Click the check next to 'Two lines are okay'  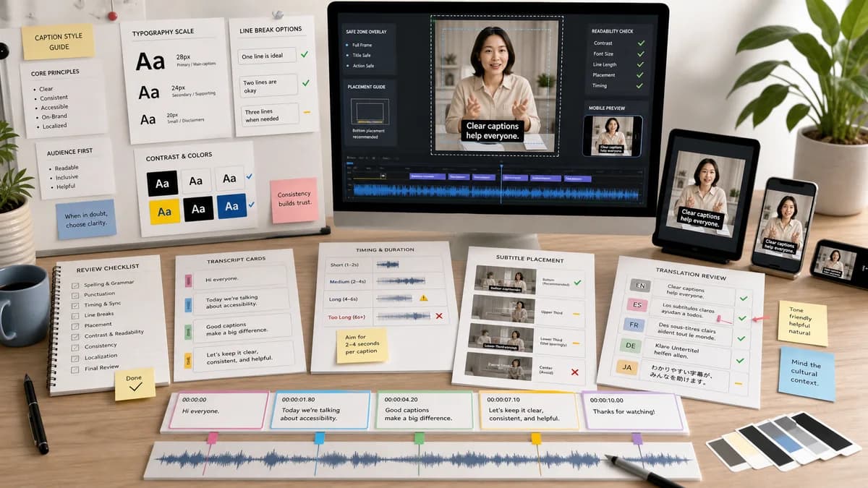(x=305, y=83)
